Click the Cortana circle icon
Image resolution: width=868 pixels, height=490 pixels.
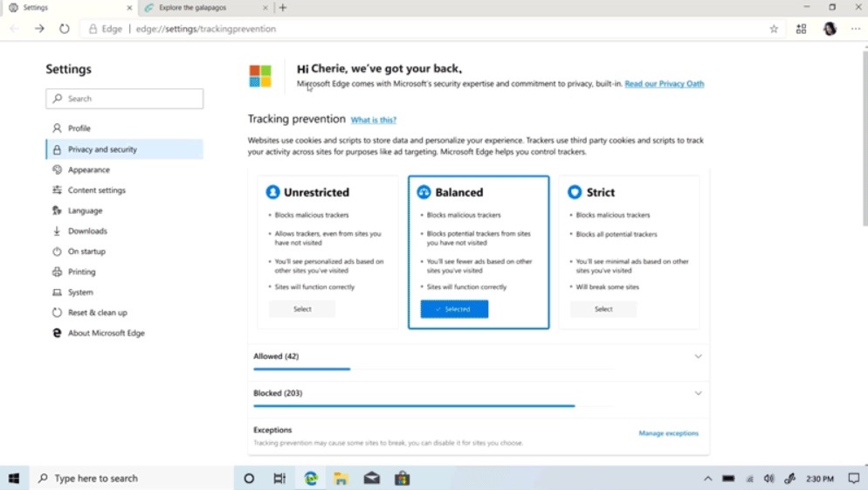click(249, 479)
